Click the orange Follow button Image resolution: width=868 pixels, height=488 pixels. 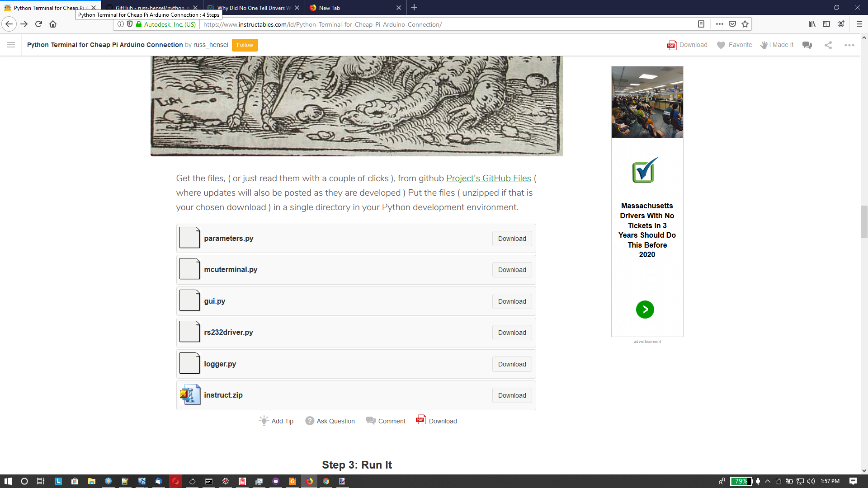click(x=245, y=45)
